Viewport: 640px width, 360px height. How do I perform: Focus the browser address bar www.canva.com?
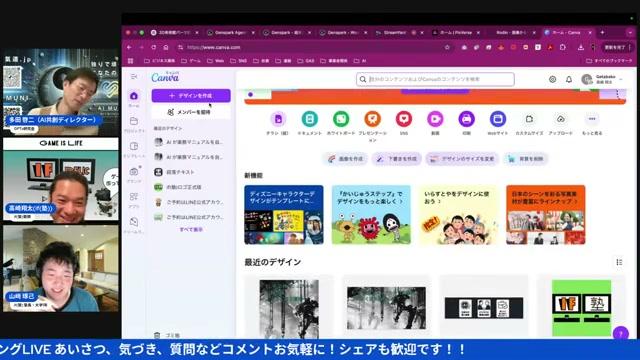click(x=310, y=47)
